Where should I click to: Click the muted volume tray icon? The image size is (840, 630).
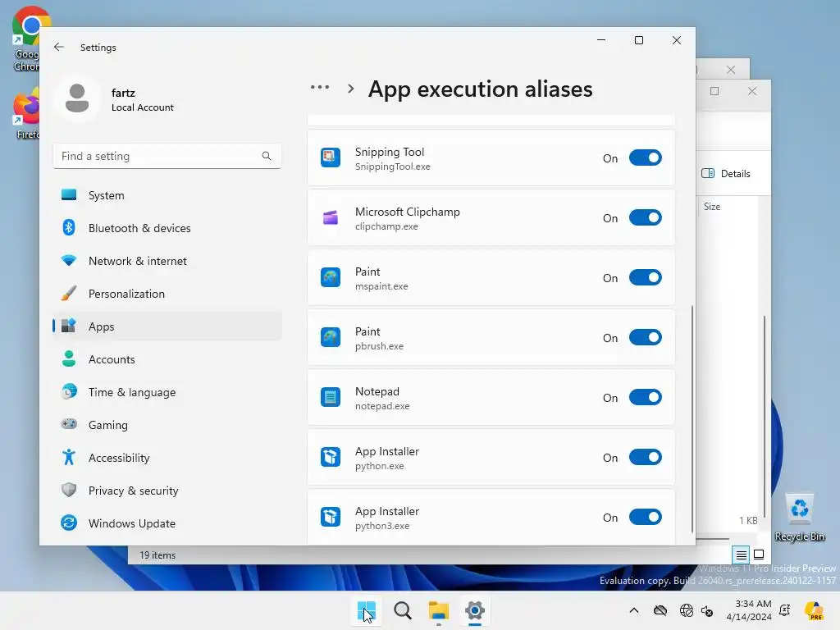click(707, 610)
